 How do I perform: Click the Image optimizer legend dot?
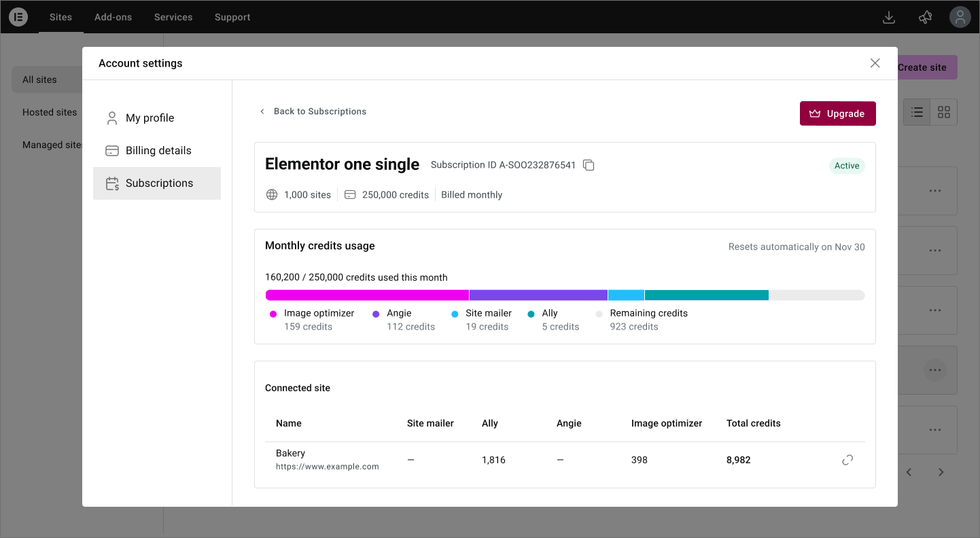[273, 314]
